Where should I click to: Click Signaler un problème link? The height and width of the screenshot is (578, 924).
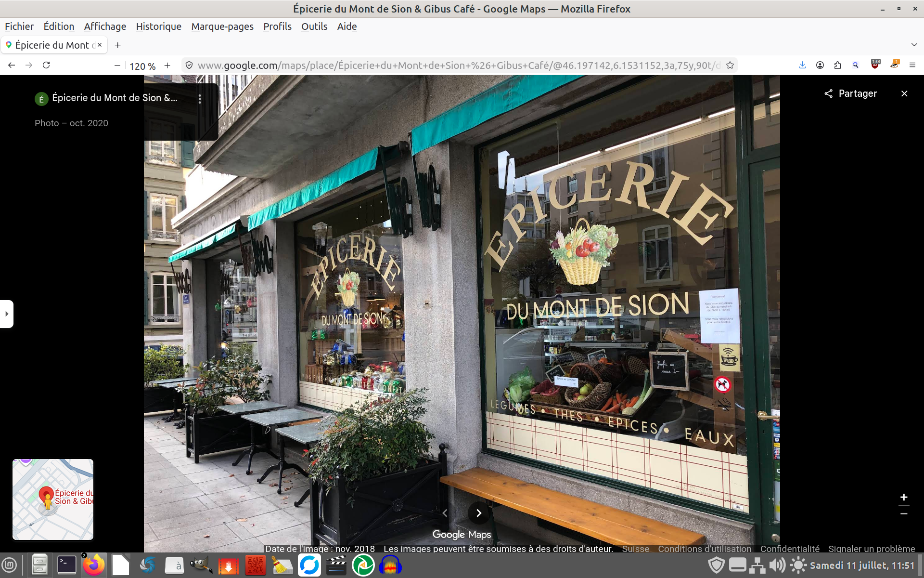[x=872, y=549]
